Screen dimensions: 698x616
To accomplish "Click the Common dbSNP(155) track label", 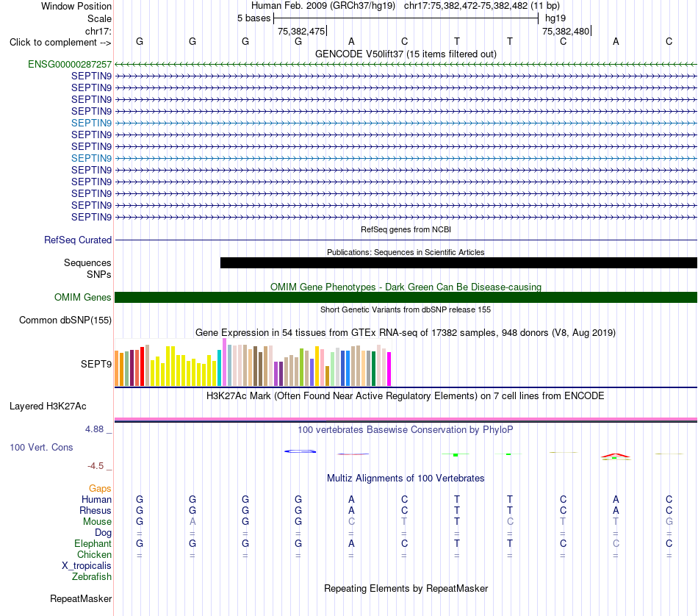I will pos(65,320).
